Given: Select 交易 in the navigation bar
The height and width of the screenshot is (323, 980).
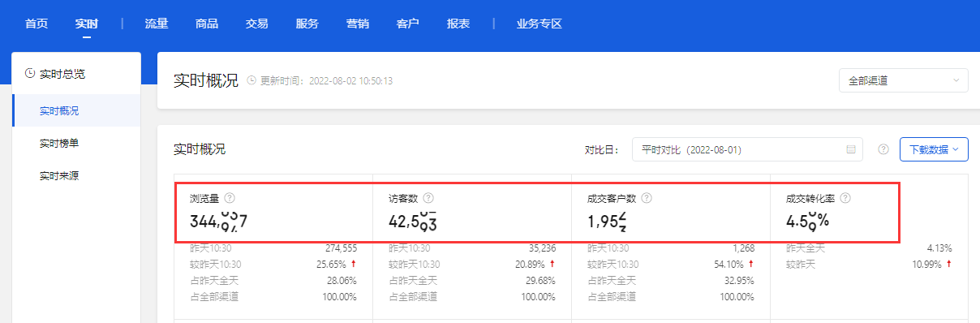Looking at the screenshot, I should pyautogui.click(x=257, y=24).
